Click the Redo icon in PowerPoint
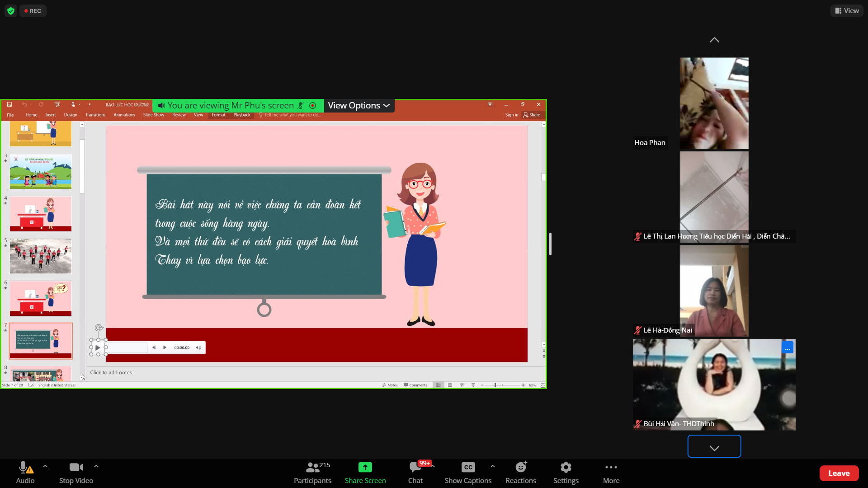868x488 pixels. point(41,104)
